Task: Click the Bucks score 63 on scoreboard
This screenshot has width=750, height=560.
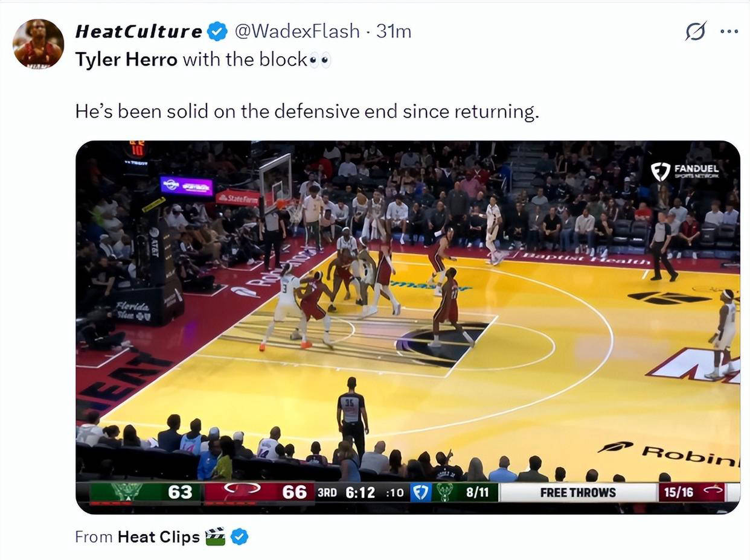Action: 179,492
